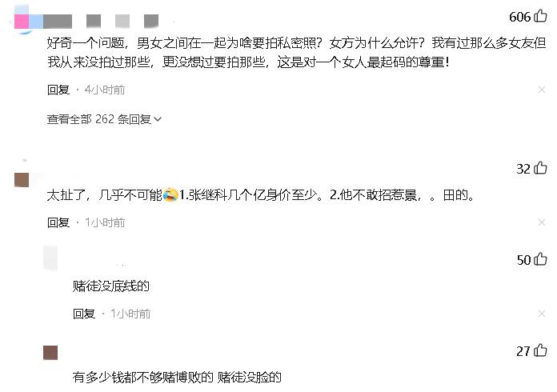Like the comment with 32 likes
The width and height of the screenshot is (557, 392).
[540, 167]
